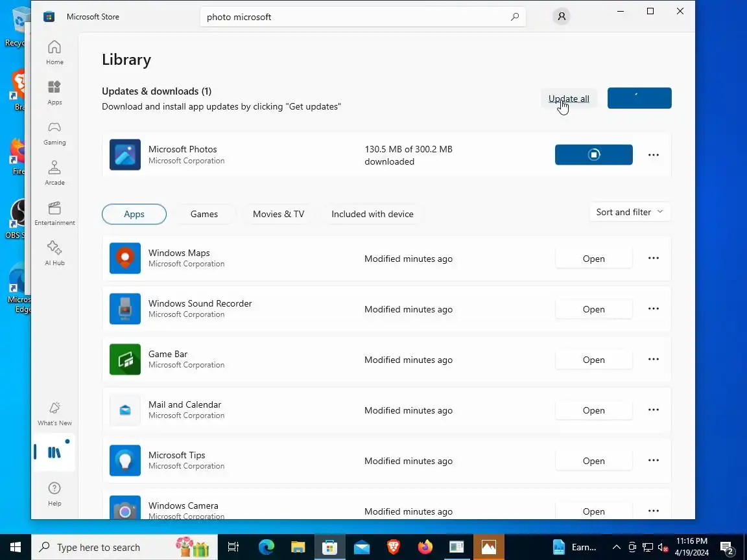Screen dimensions: 747x560
Task: Open Microsoft Edge from the taskbar
Action: coord(267,547)
